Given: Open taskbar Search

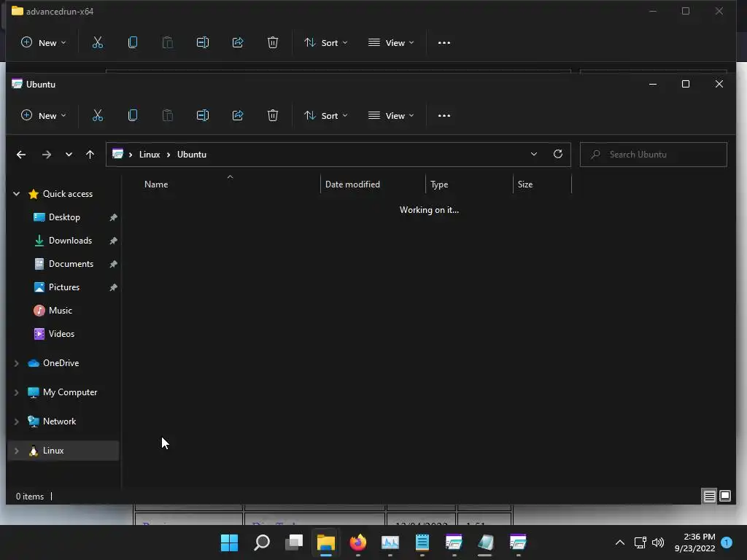Looking at the screenshot, I should coord(262,542).
